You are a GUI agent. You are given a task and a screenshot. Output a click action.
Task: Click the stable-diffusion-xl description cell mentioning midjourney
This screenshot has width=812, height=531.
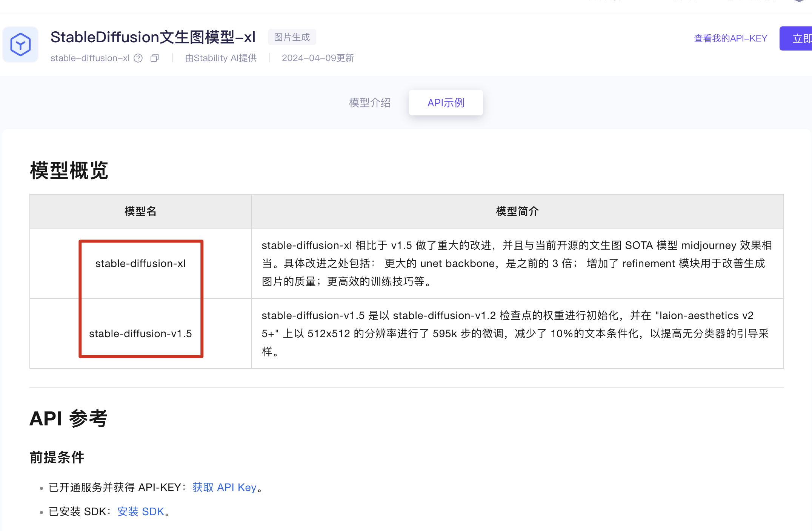pos(518,263)
